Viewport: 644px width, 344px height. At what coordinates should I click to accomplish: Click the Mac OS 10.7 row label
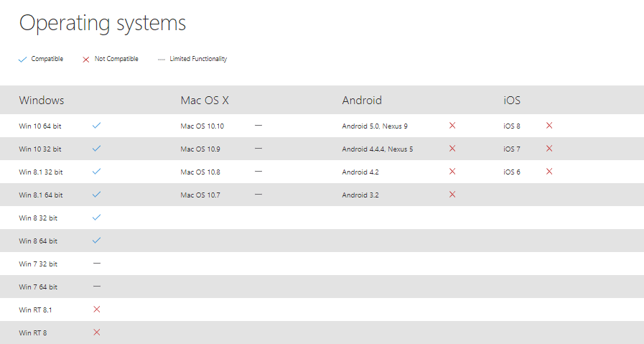[x=200, y=195]
